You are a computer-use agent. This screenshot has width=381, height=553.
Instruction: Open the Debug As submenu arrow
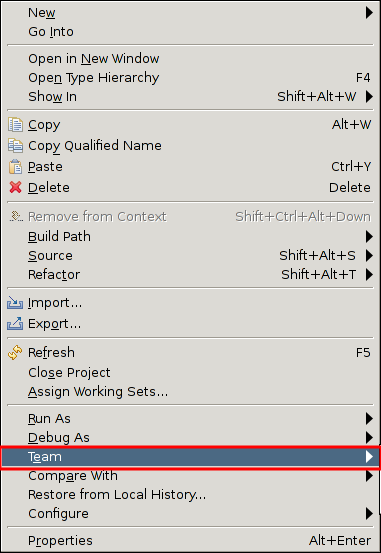pos(369,437)
